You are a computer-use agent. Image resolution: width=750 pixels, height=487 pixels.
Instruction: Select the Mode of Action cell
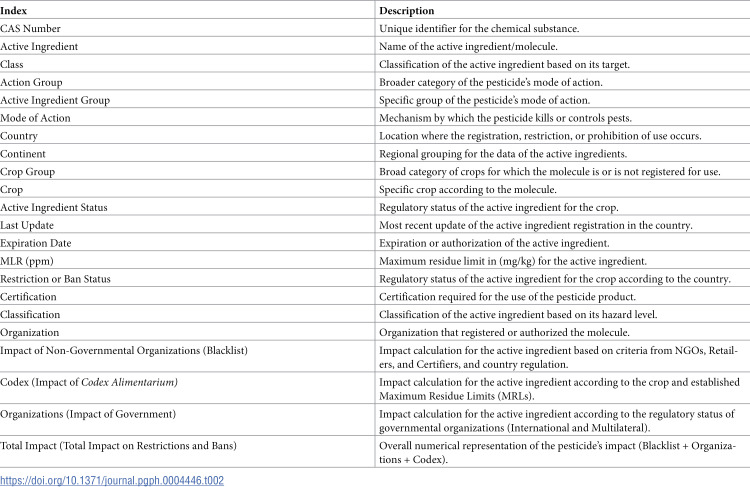click(35, 118)
